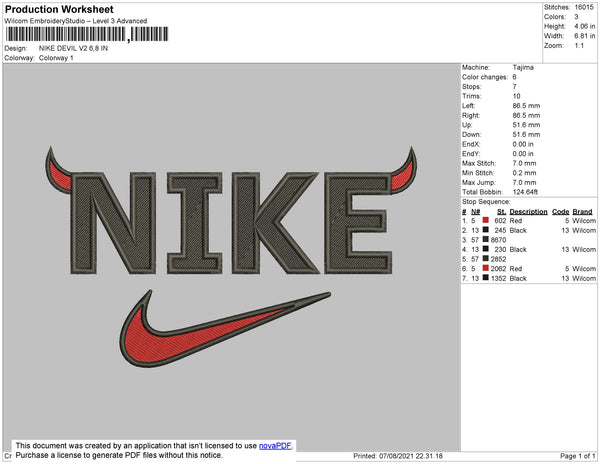Click the zoom value '1:1'
This screenshot has width=600, height=464.
(x=579, y=46)
